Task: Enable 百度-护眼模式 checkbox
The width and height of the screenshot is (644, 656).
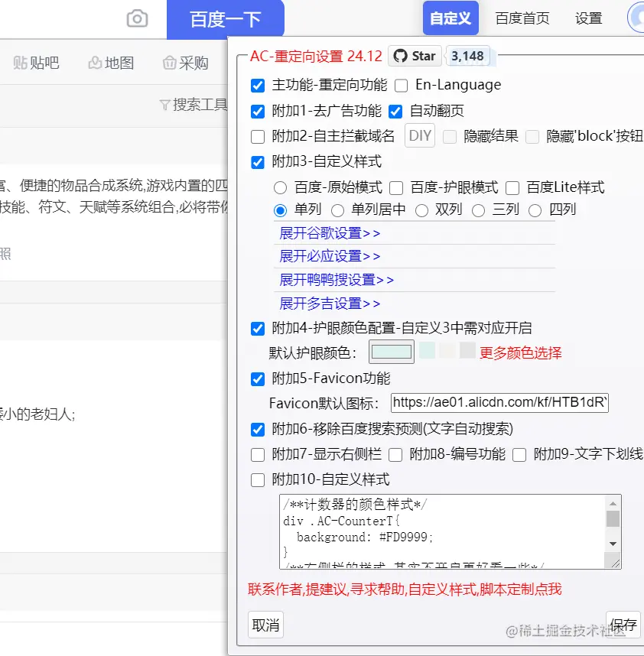Action: pyautogui.click(x=396, y=188)
